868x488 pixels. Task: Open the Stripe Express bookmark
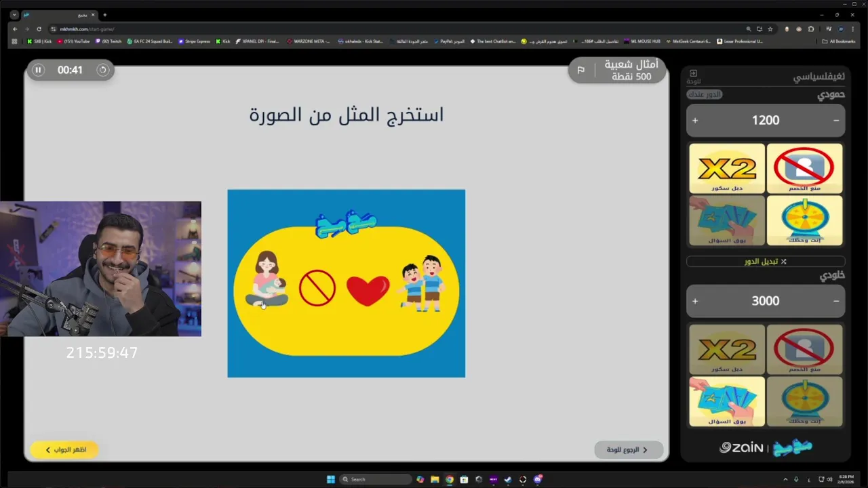coord(194,41)
